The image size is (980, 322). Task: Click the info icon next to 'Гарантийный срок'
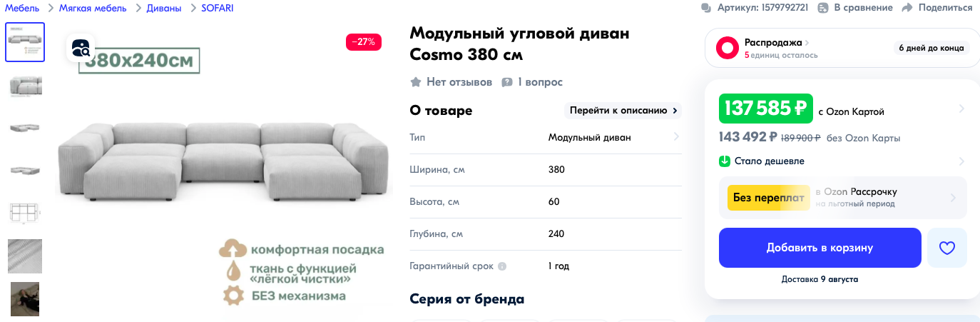tap(502, 266)
